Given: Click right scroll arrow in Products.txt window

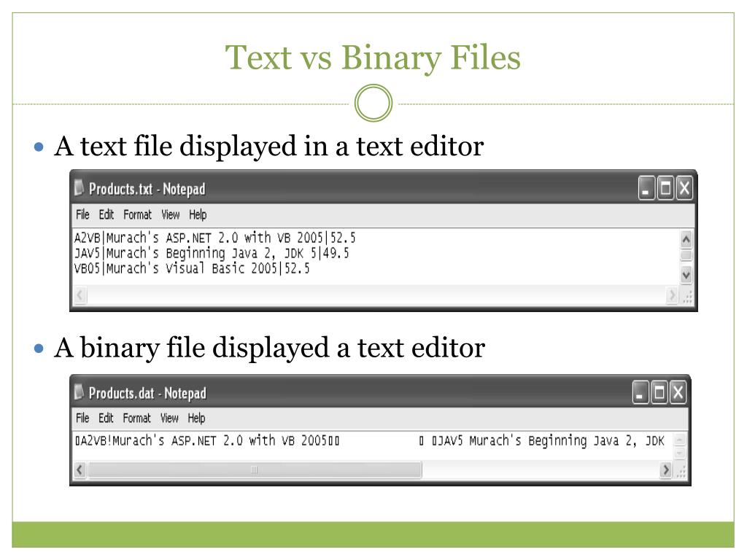Looking at the screenshot, I should 672,295.
